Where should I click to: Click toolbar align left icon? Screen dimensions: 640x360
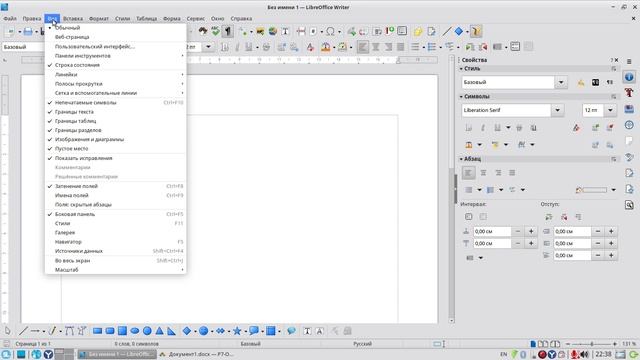pos(362,47)
